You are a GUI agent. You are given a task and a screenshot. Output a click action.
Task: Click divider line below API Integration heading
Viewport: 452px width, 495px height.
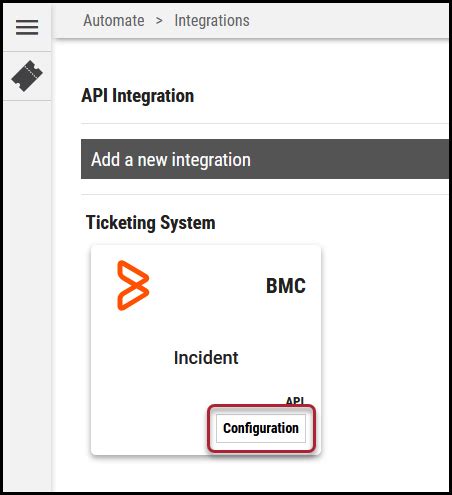pos(265,123)
